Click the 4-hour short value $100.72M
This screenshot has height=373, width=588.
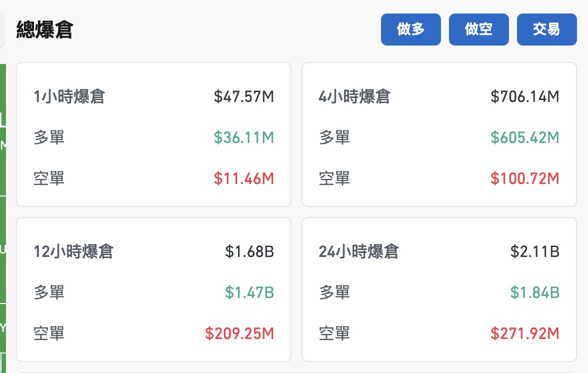pos(524,178)
